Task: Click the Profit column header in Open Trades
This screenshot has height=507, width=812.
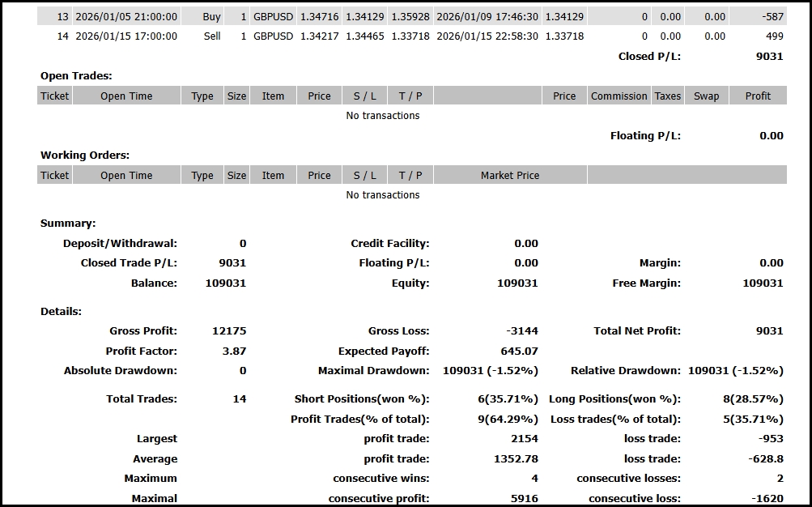Action: (x=758, y=96)
